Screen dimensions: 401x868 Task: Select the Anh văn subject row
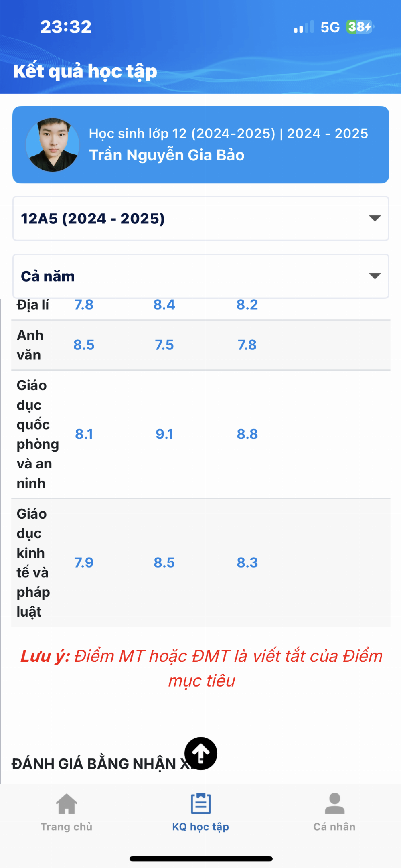(x=201, y=345)
